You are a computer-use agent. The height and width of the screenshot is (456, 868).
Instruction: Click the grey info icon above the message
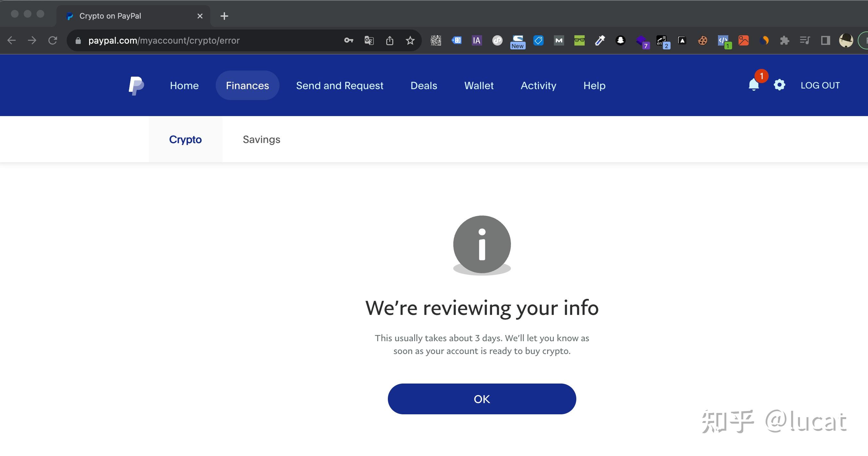(x=482, y=244)
